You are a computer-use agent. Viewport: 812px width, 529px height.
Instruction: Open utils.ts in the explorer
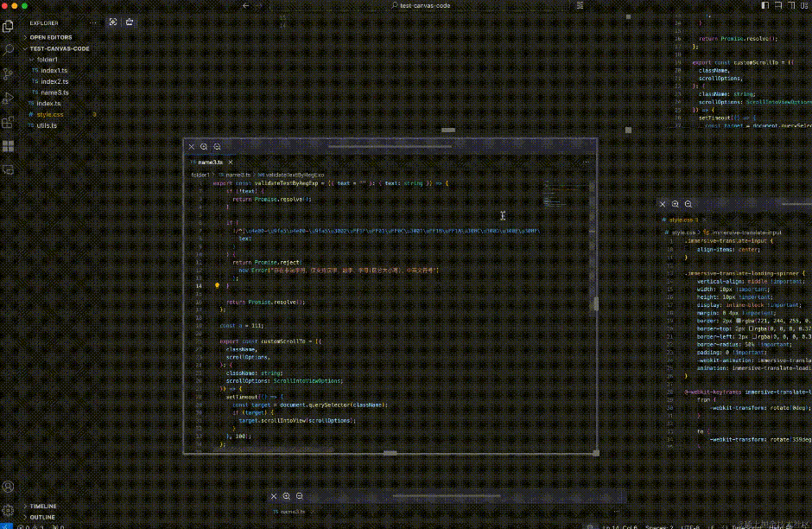[x=47, y=125]
